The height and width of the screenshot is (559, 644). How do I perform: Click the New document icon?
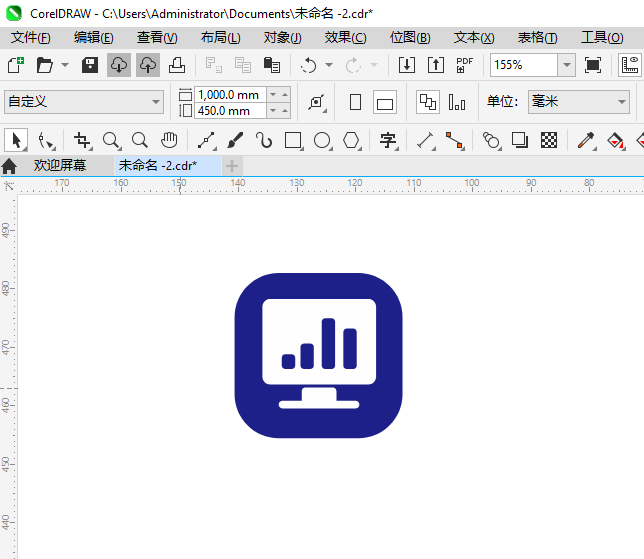tap(16, 65)
